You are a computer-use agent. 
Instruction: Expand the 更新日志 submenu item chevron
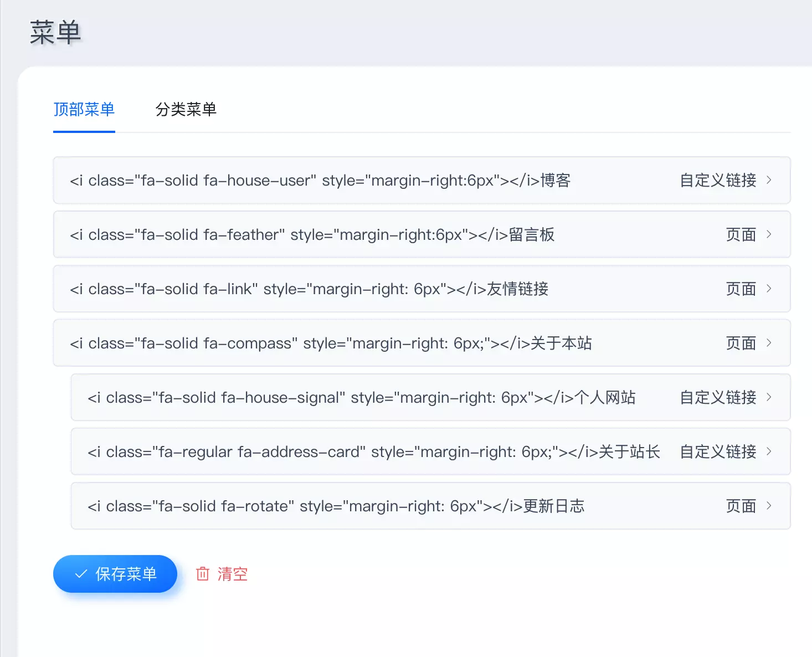(769, 506)
